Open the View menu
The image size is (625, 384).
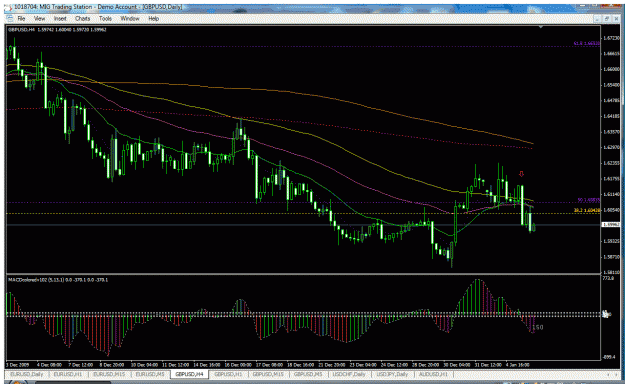tap(39, 18)
